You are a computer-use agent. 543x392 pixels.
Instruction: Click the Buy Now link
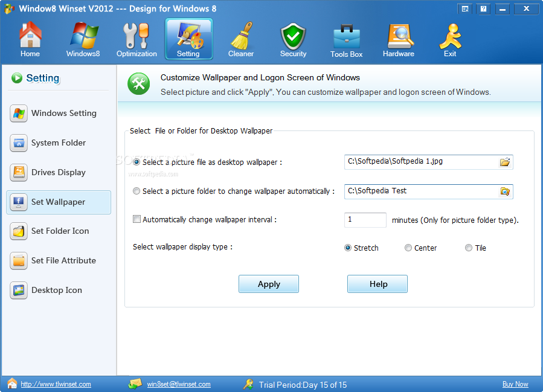point(515,384)
